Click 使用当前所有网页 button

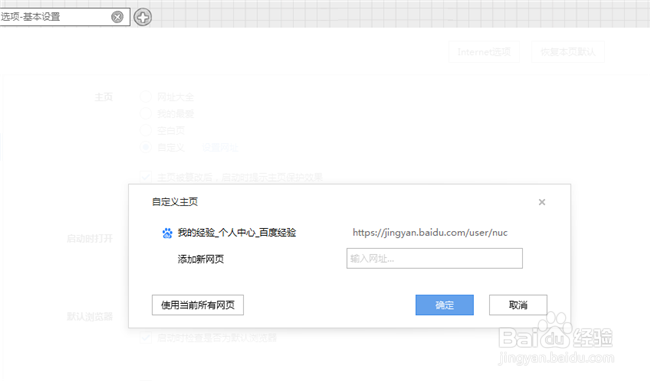198,305
